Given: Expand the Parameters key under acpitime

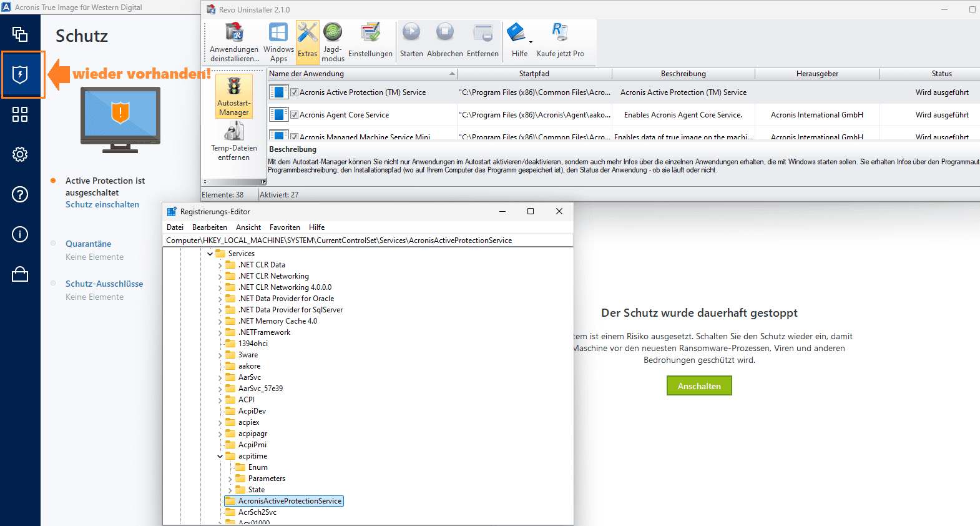Looking at the screenshot, I should click(x=230, y=479).
